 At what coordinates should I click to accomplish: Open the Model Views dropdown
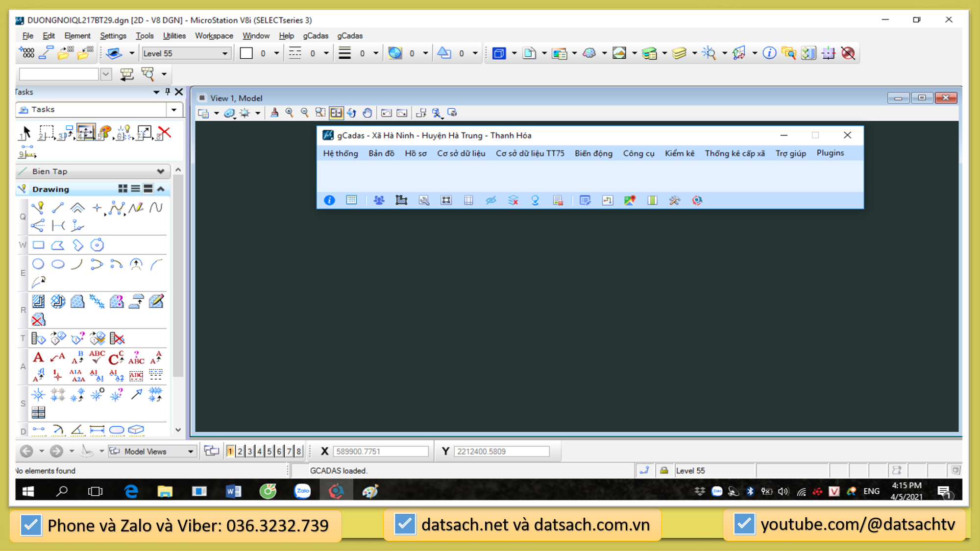[191, 451]
